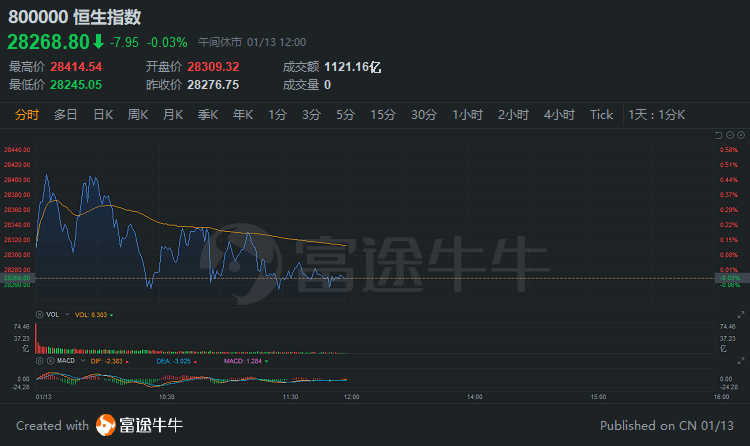Select the 2小时 interval

tap(513, 115)
